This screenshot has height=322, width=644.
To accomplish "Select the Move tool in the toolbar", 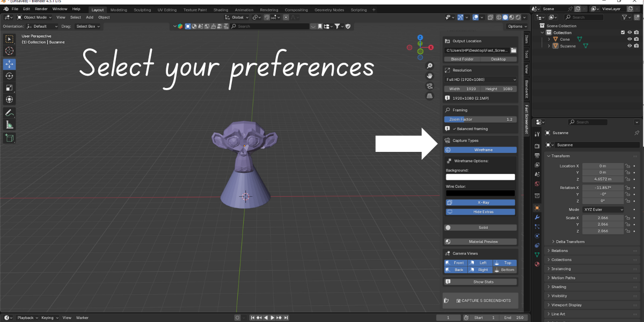I will click(x=10, y=64).
